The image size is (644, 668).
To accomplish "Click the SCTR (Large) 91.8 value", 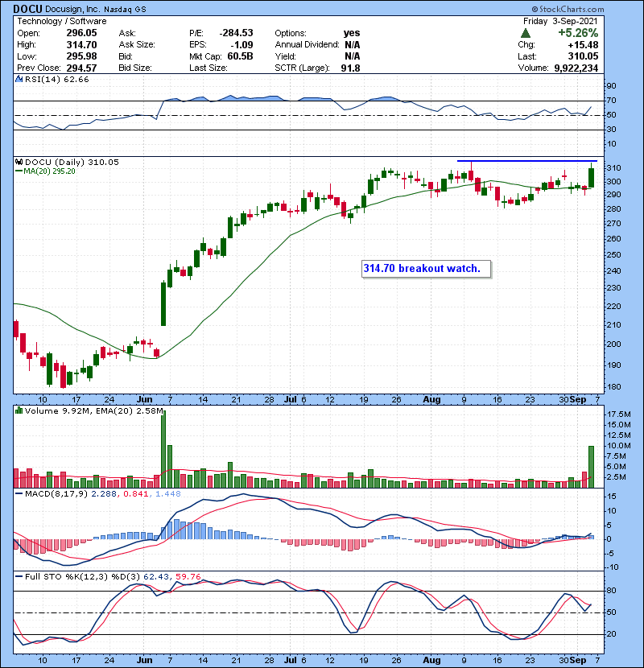I will click(x=350, y=68).
